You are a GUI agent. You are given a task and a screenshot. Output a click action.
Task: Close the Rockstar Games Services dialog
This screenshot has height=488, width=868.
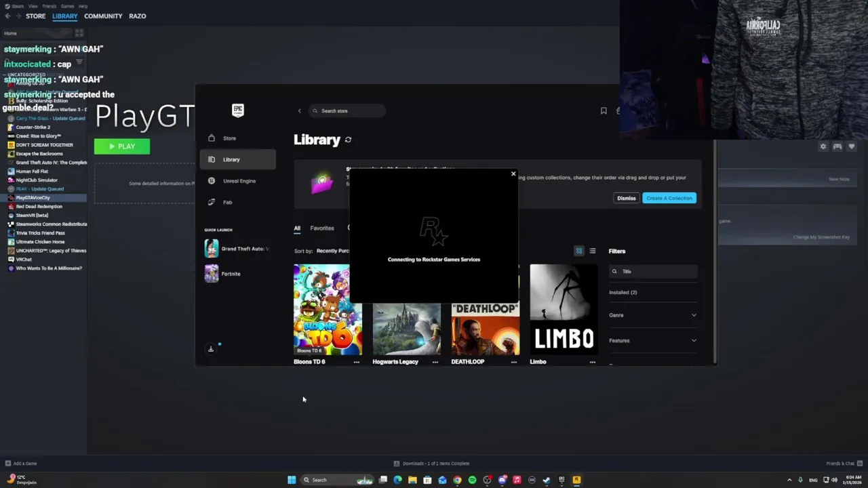click(513, 174)
